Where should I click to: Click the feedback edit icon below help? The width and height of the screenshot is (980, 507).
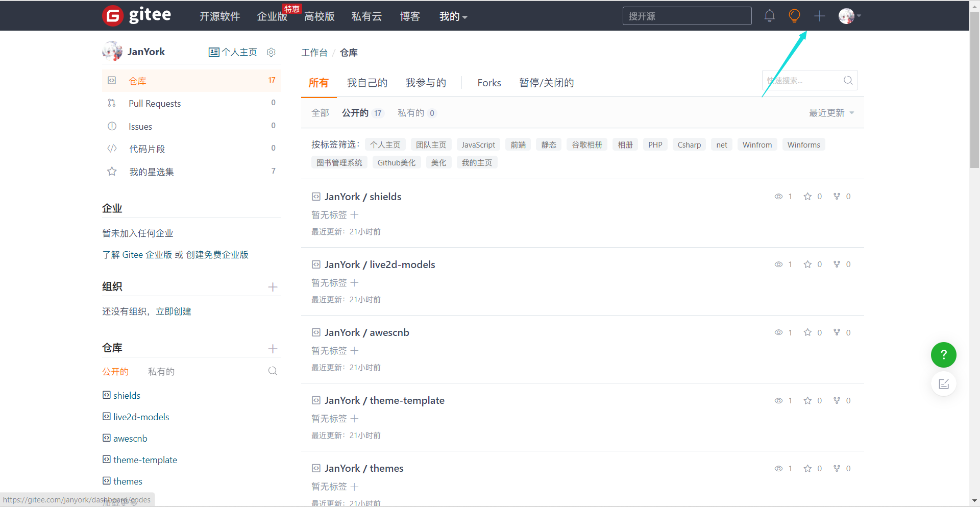tap(944, 384)
